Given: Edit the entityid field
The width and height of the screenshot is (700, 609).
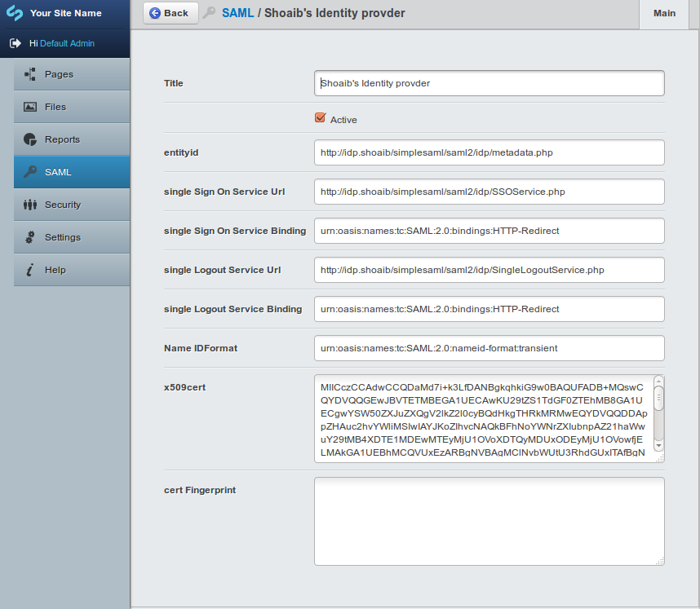Looking at the screenshot, I should (x=490, y=152).
